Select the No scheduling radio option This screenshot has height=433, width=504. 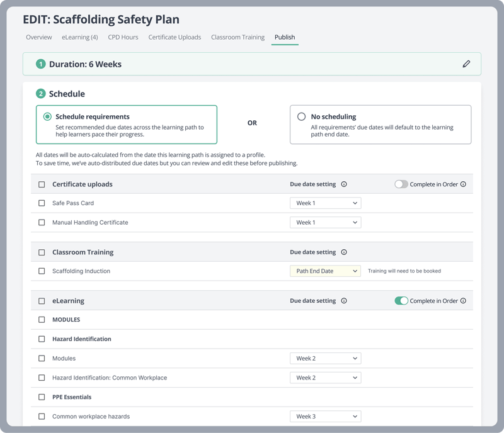(x=301, y=116)
